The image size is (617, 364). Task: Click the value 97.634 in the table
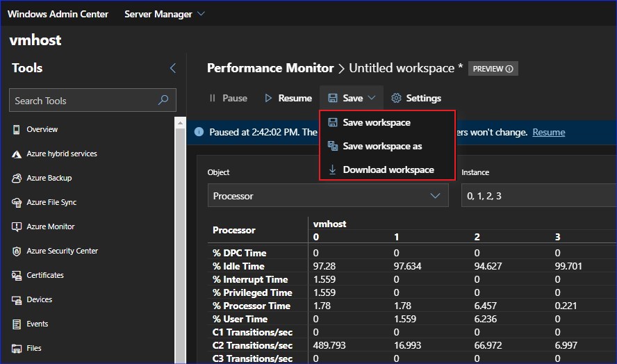(x=407, y=267)
